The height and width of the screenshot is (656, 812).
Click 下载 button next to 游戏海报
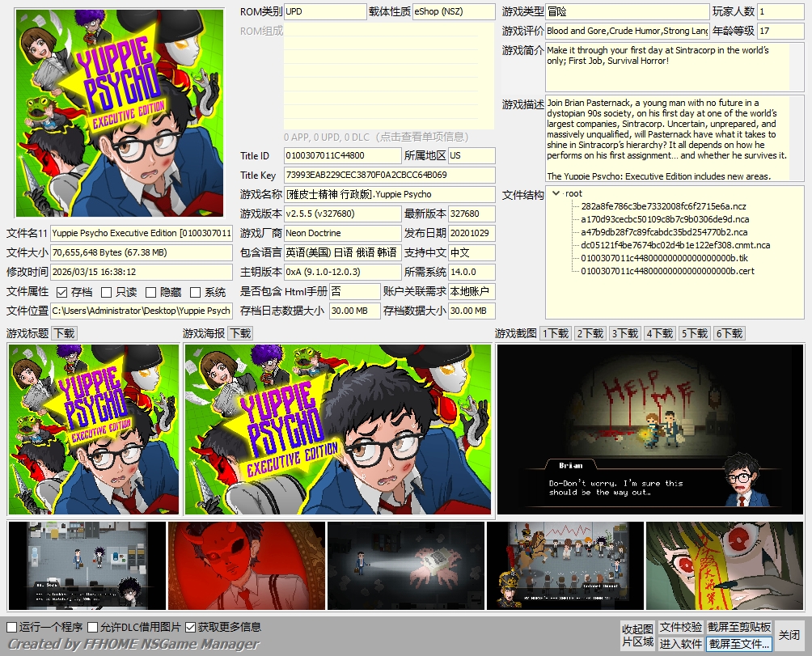pyautogui.click(x=241, y=333)
